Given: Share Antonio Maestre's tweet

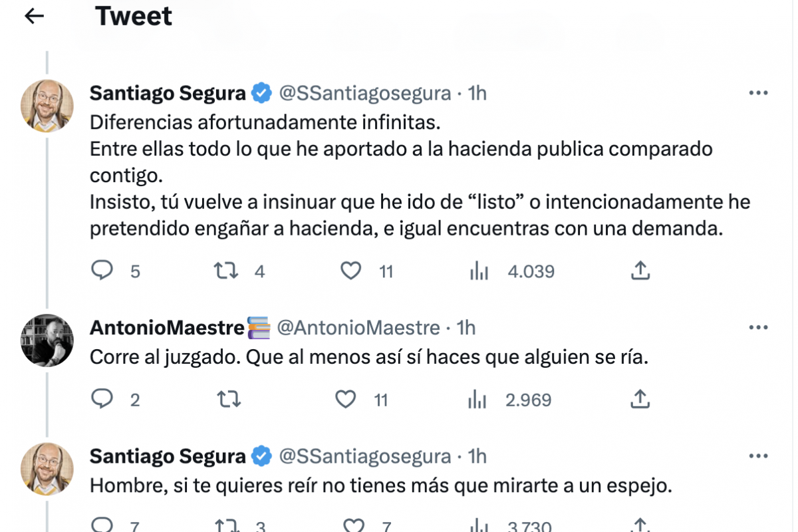Looking at the screenshot, I should [x=639, y=399].
